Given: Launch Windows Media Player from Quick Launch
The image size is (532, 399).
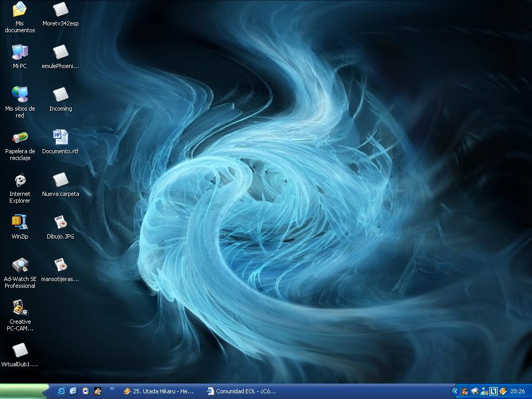Looking at the screenshot, I should [x=85, y=391].
